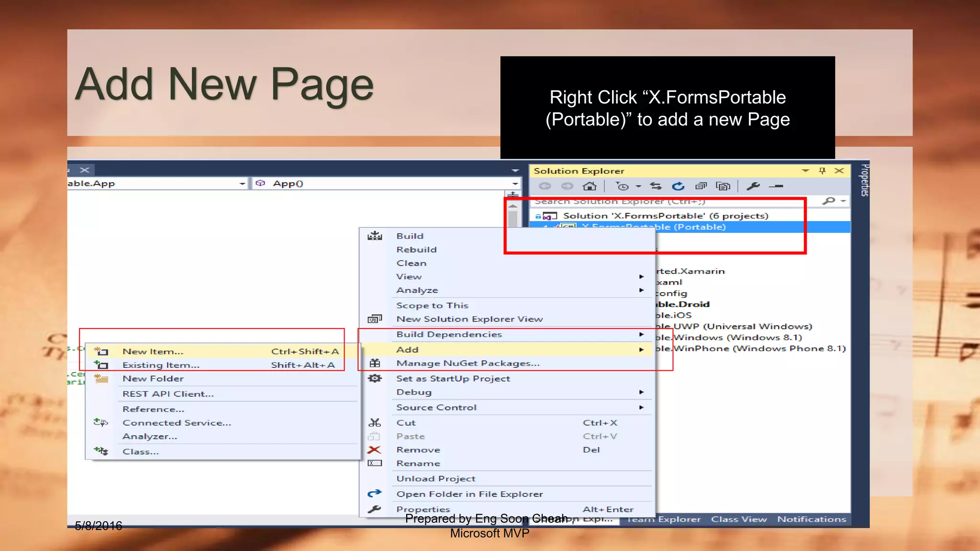Image resolution: width=980 pixels, height=551 pixels.
Task: Click the New Solution Explorer View icon
Action: pyautogui.click(x=375, y=319)
